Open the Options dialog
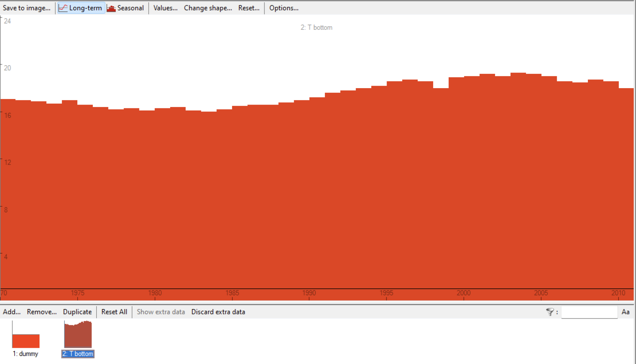 [284, 8]
